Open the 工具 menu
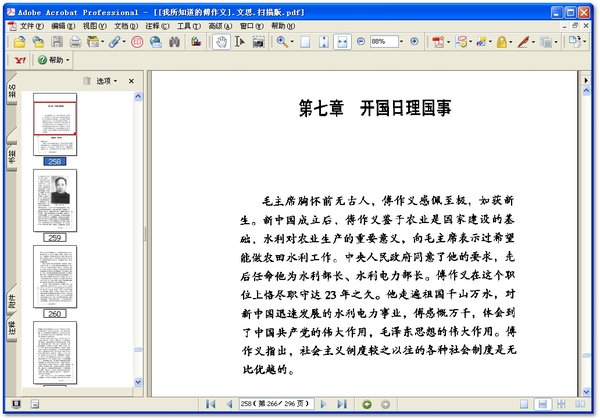The width and height of the screenshot is (600, 420). coord(188,26)
